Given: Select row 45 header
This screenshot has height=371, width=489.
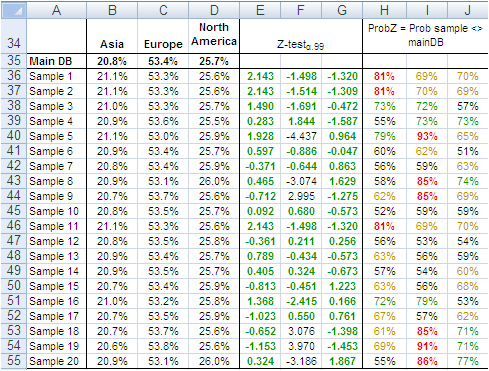Looking at the screenshot, I should pyautogui.click(x=14, y=211).
